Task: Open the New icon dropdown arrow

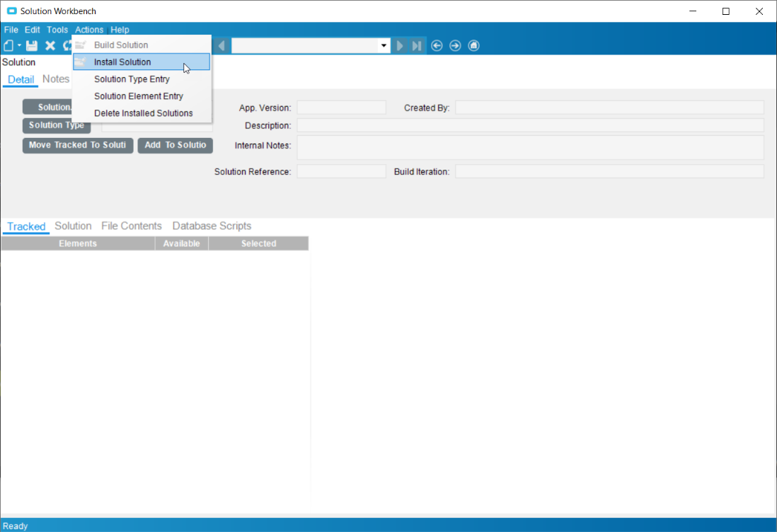Action: pos(19,46)
